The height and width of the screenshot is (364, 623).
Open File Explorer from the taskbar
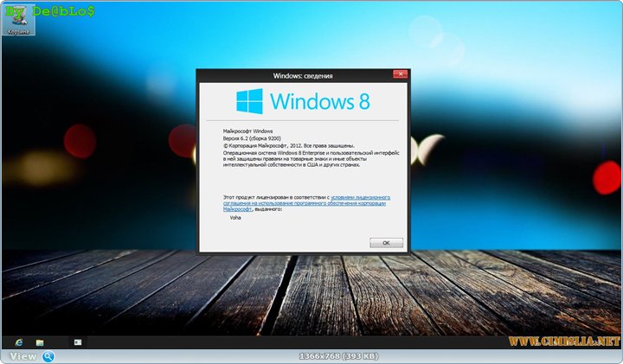40,342
